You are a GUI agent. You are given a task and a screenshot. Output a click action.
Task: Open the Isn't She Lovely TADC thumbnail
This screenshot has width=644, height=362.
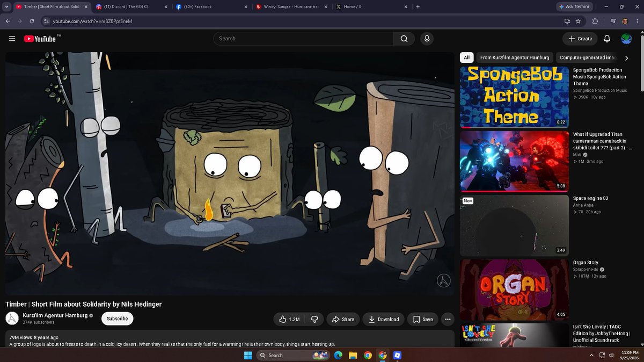pyautogui.click(x=515, y=335)
